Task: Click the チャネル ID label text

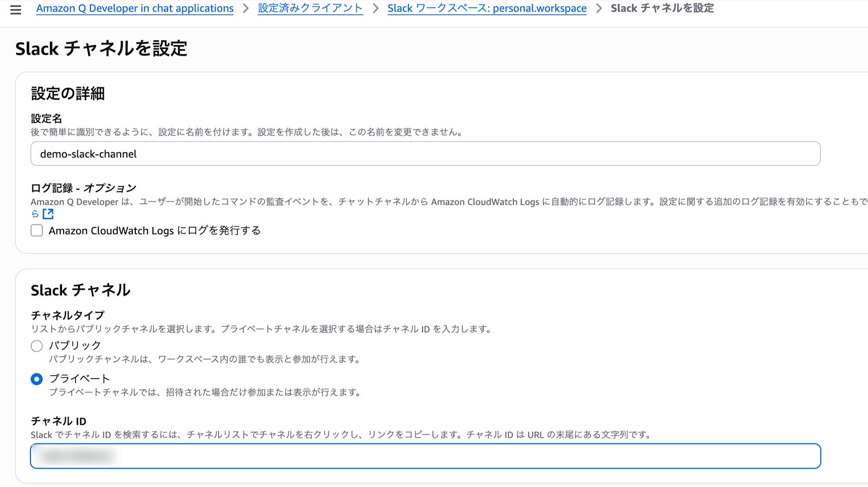Action: [59, 421]
